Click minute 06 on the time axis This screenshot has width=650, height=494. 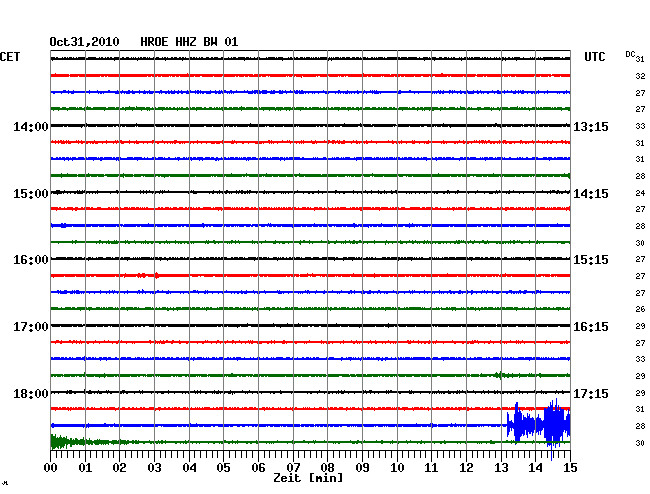click(258, 467)
